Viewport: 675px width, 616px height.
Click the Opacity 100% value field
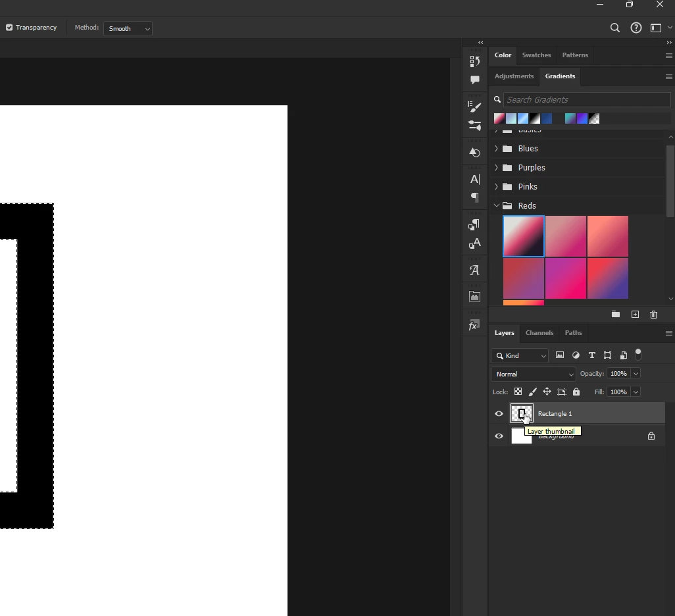pyautogui.click(x=618, y=373)
